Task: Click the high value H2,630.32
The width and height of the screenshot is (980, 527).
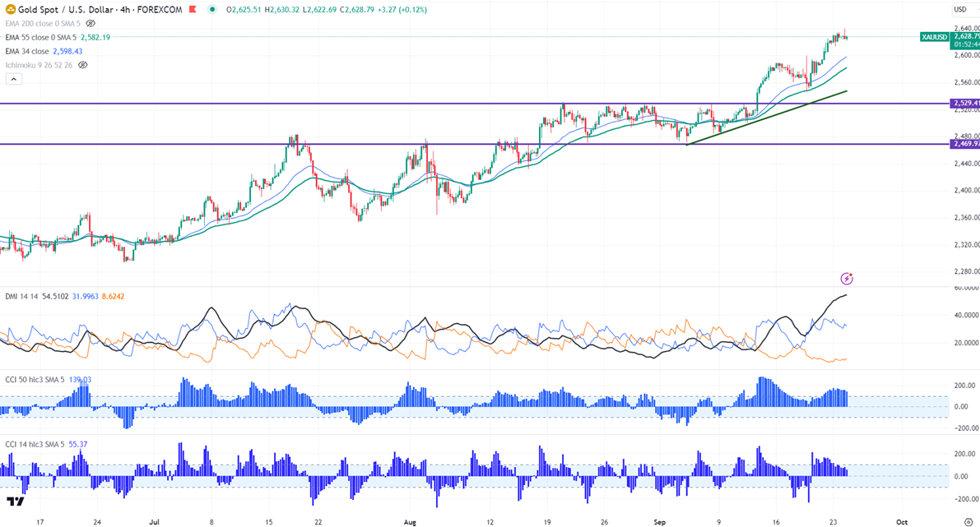Action: tap(282, 10)
